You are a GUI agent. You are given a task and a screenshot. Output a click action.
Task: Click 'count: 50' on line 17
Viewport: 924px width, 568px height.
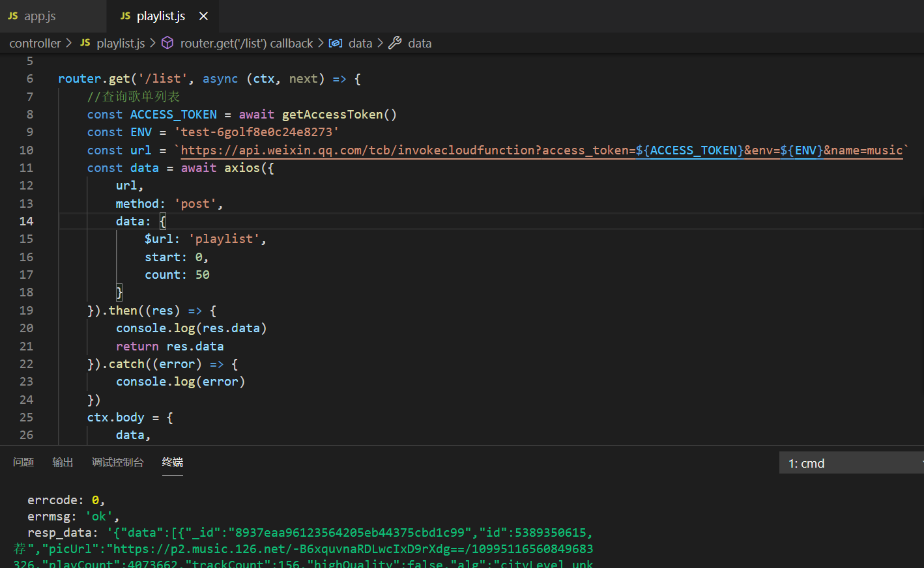point(177,275)
